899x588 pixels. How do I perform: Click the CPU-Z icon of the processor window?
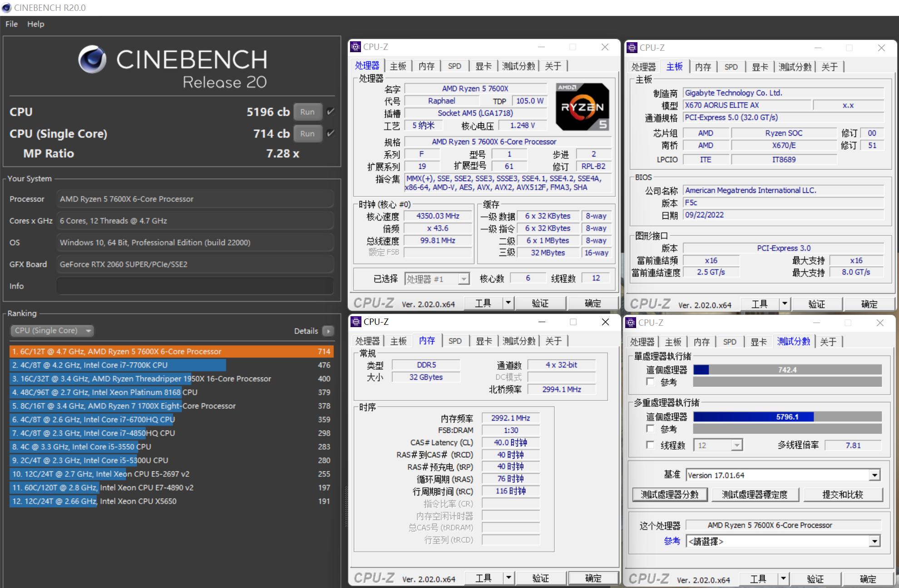point(356,47)
